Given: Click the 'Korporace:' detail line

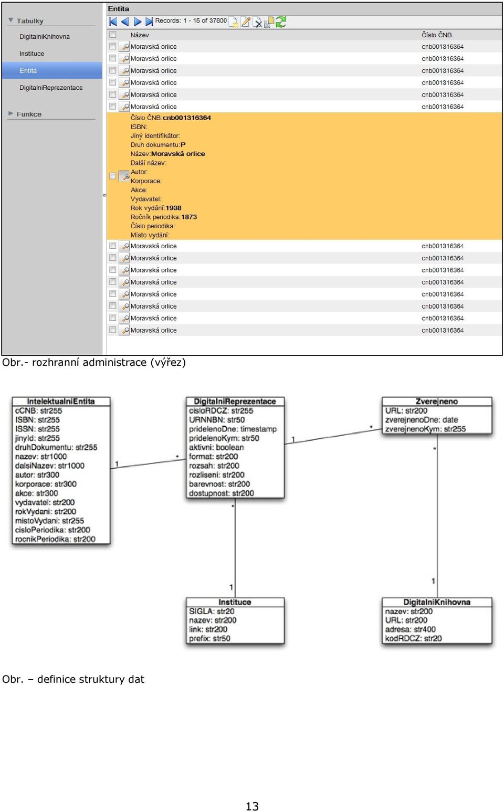Looking at the screenshot, I should point(146,181).
